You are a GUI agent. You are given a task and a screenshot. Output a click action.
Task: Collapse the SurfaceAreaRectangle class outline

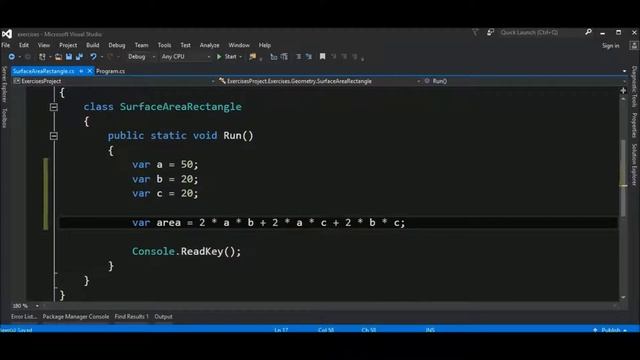pyautogui.click(x=53, y=107)
